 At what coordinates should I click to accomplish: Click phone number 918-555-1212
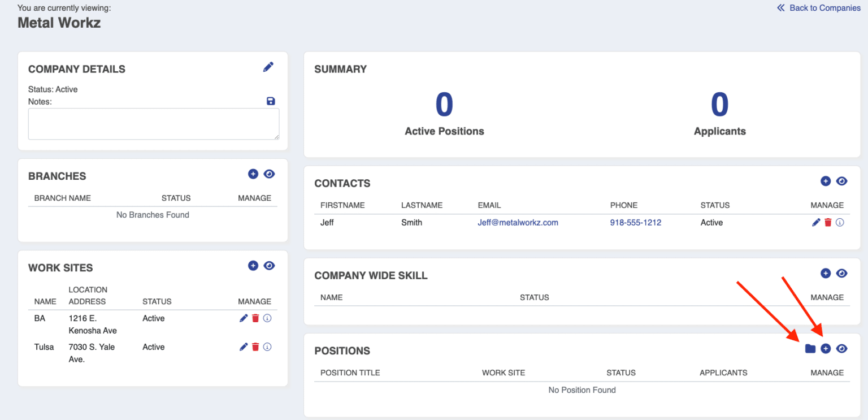(635, 223)
